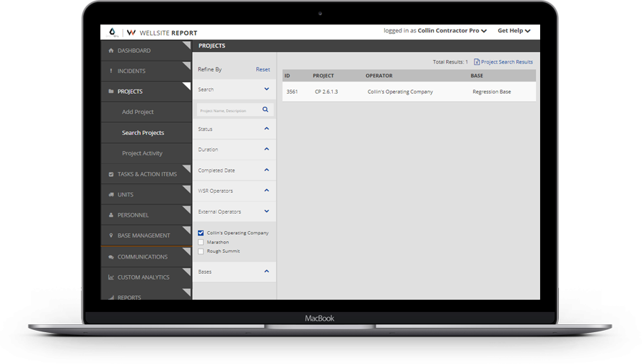The height and width of the screenshot is (364, 642).
Task: Click the Regression Base cell
Action: (x=492, y=92)
